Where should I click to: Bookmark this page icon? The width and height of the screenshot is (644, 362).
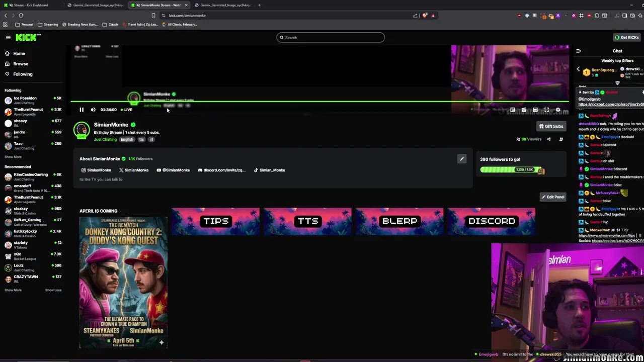(153, 16)
